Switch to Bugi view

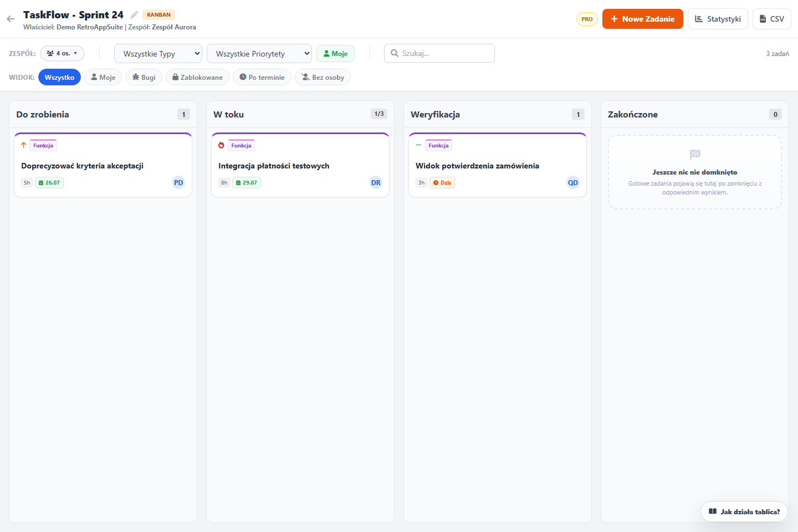(x=144, y=77)
